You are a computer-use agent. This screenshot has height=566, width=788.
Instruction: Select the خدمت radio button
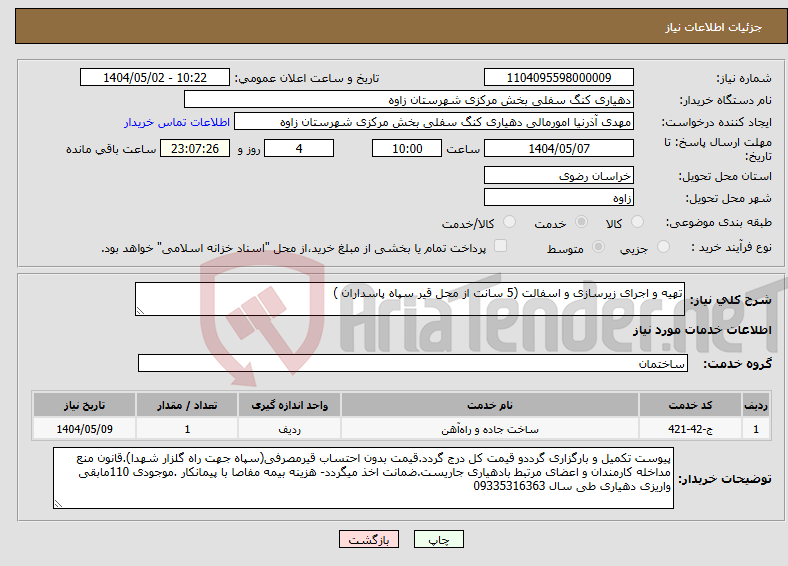click(581, 222)
